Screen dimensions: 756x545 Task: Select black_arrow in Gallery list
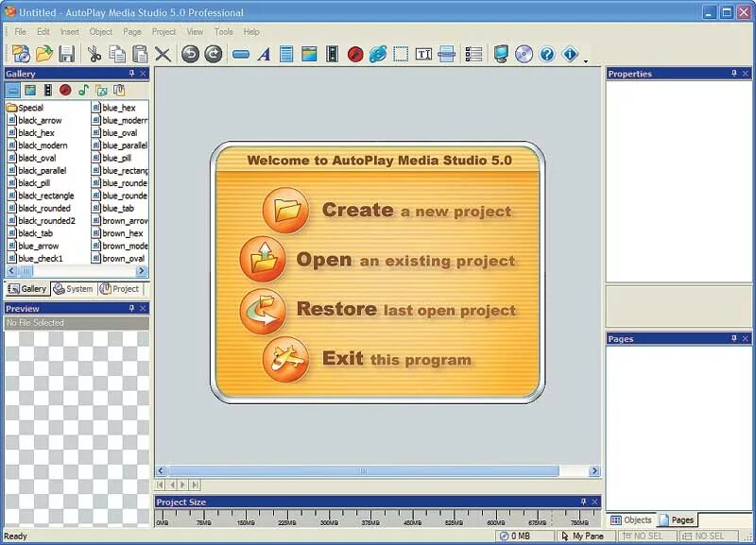[x=35, y=121]
